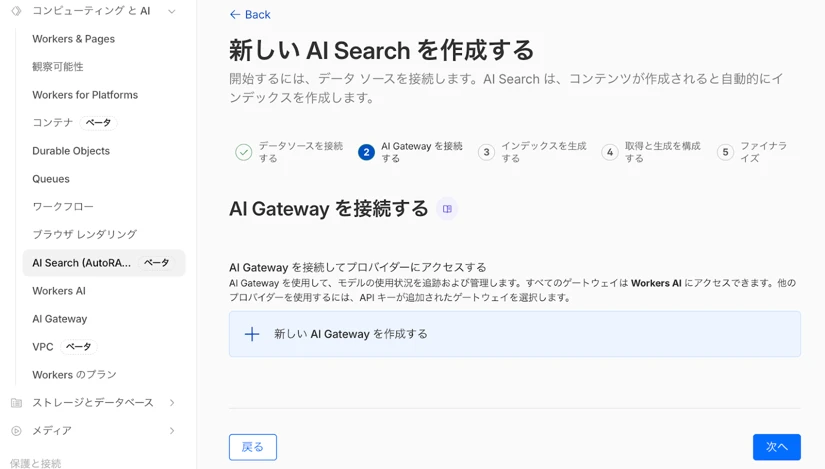
Task: Click 新しい AI Gateway を作成する row
Action: (x=514, y=334)
